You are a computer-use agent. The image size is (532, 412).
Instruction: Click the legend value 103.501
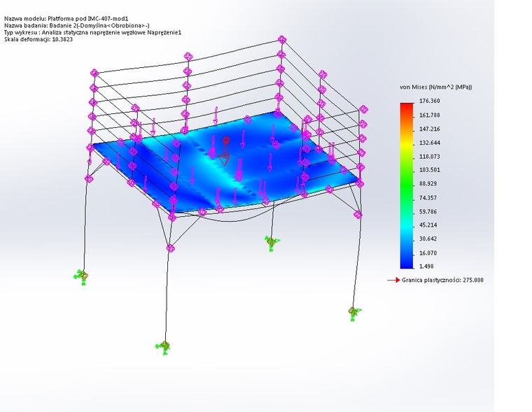pyautogui.click(x=430, y=170)
